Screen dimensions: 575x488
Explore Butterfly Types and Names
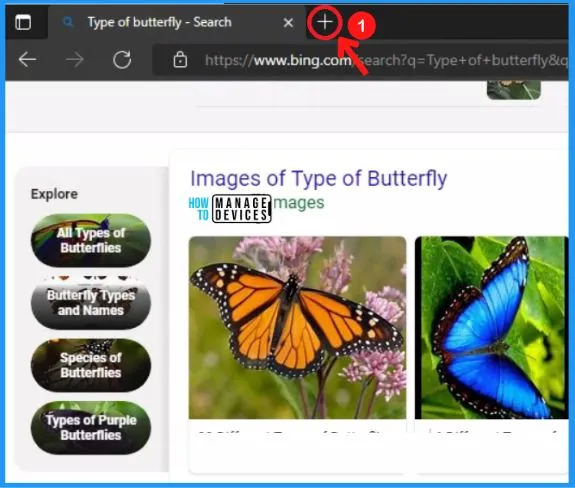click(x=91, y=302)
